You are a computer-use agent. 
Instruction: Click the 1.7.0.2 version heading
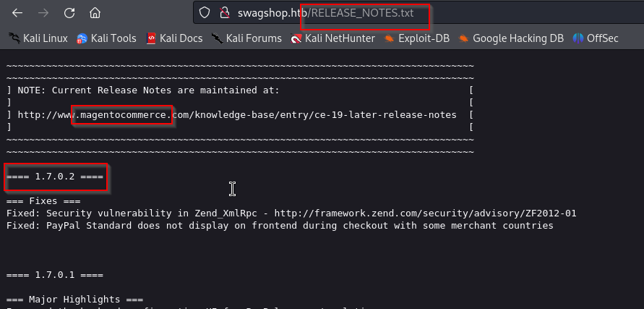(x=55, y=176)
